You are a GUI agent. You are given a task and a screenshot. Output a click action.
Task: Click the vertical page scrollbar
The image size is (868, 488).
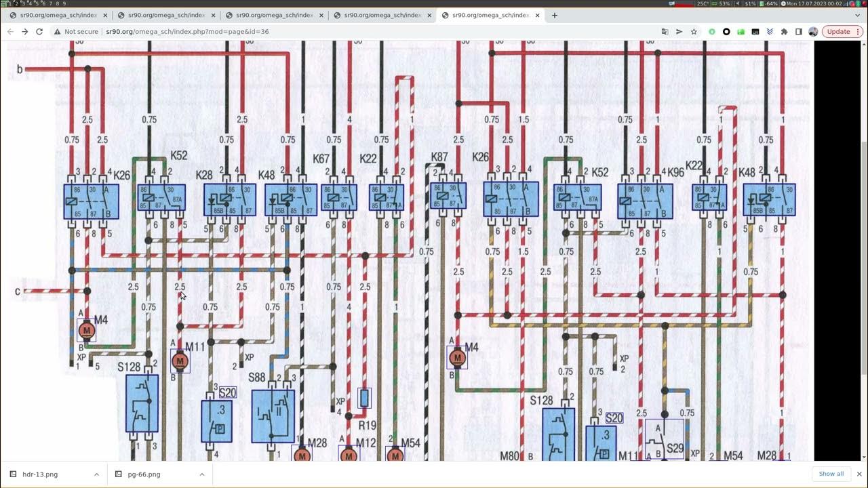coord(865,258)
